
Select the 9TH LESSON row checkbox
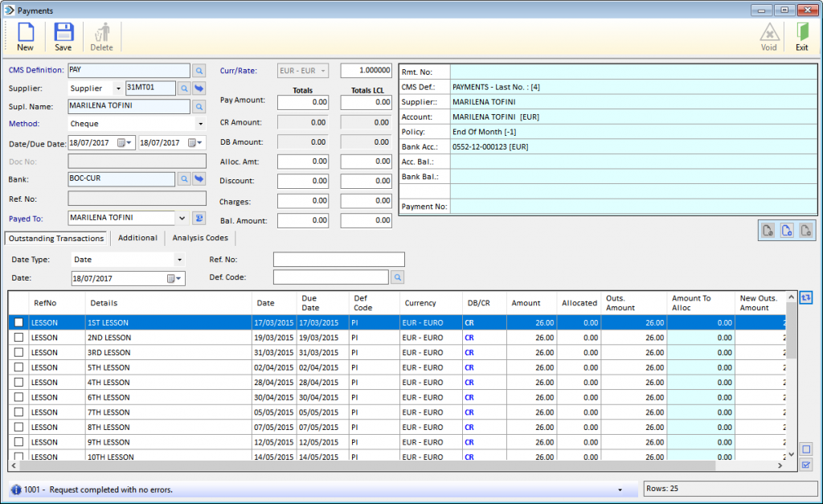19,441
